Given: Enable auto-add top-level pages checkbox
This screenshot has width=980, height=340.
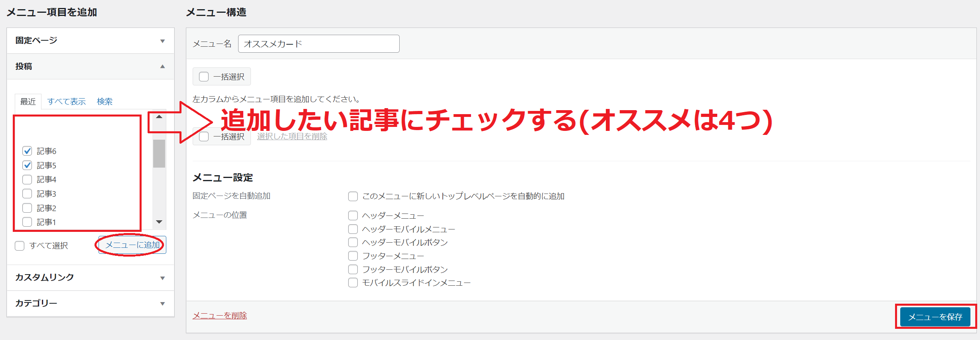Looking at the screenshot, I should 353,196.
